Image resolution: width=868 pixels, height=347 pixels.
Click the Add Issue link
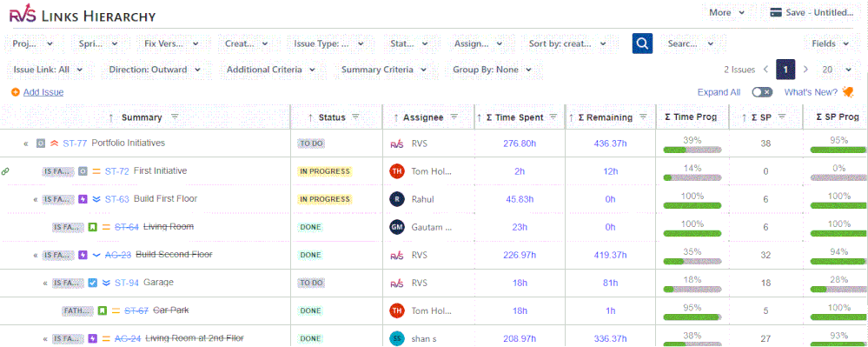click(43, 92)
